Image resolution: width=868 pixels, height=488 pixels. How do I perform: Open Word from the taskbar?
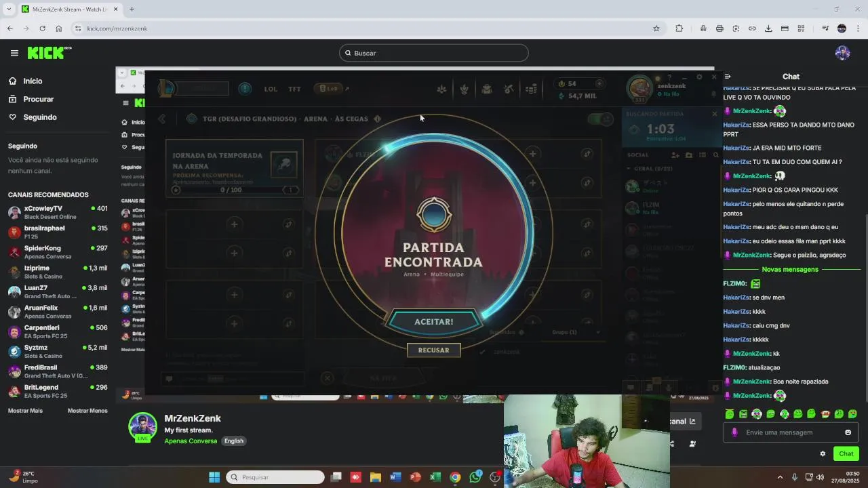coord(395,477)
